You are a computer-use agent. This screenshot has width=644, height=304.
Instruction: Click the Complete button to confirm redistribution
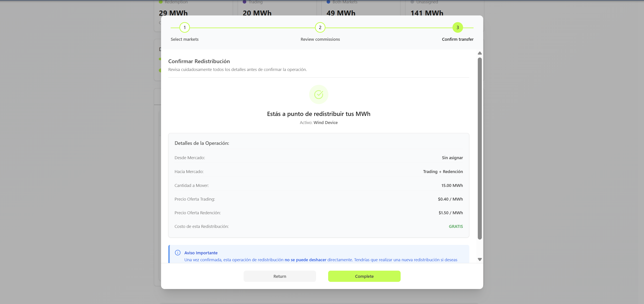pyautogui.click(x=364, y=276)
